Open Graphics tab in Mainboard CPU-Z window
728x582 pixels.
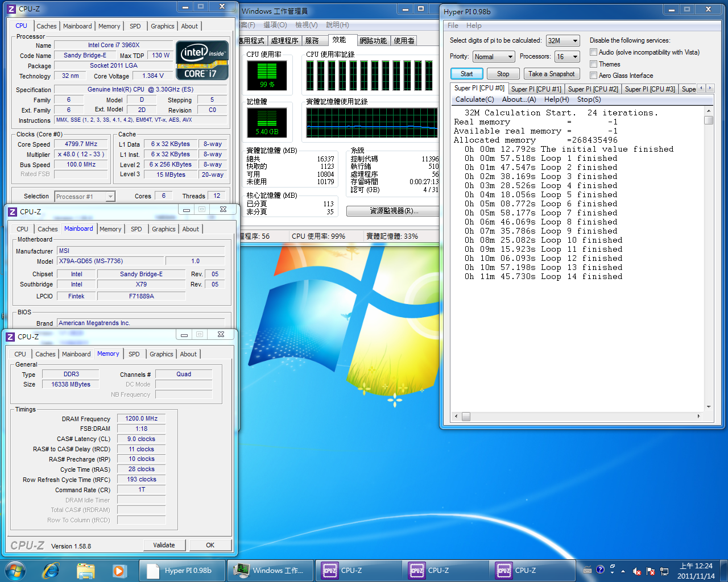tap(164, 229)
